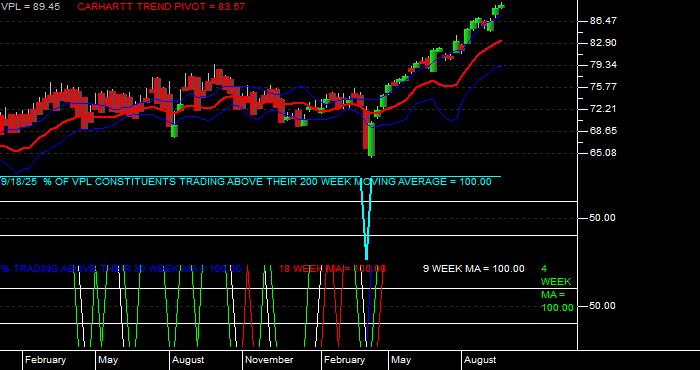Click the blue % trading above 30 week MA label
Screen dimensions: 700x370
click(x=121, y=269)
